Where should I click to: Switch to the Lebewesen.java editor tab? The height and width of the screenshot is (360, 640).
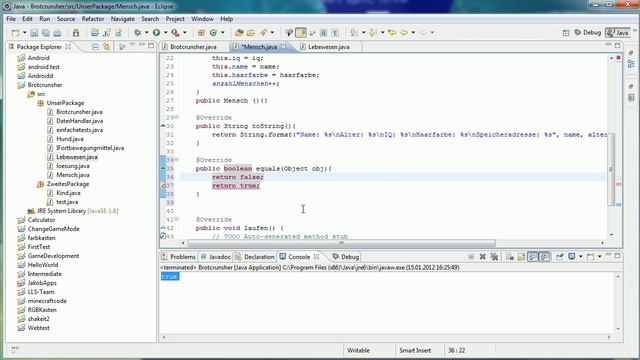point(329,47)
